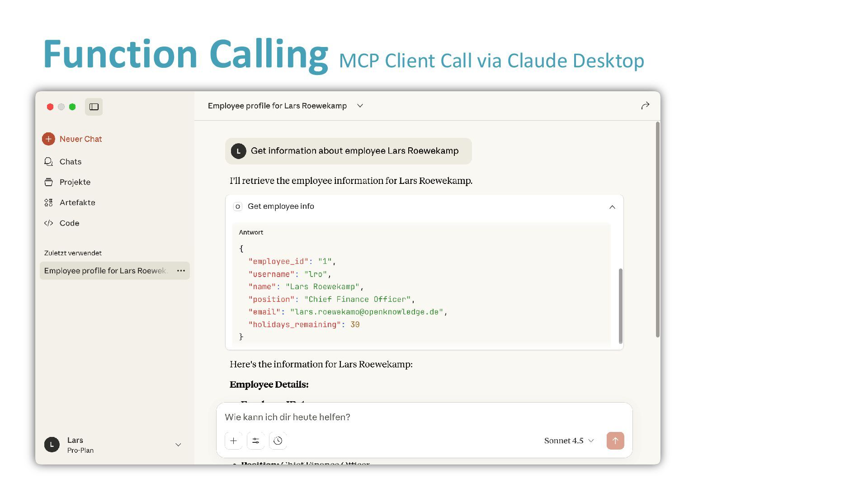Viewport: 868px width, 488px height.
Task: Expand the chat title dropdown chevron
Action: pyautogui.click(x=360, y=106)
